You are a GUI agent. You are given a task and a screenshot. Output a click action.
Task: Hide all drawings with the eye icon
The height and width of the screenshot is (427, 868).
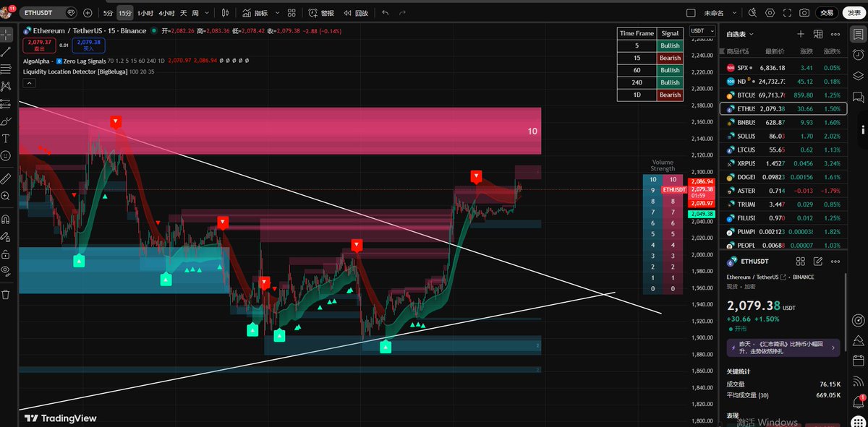coord(6,271)
